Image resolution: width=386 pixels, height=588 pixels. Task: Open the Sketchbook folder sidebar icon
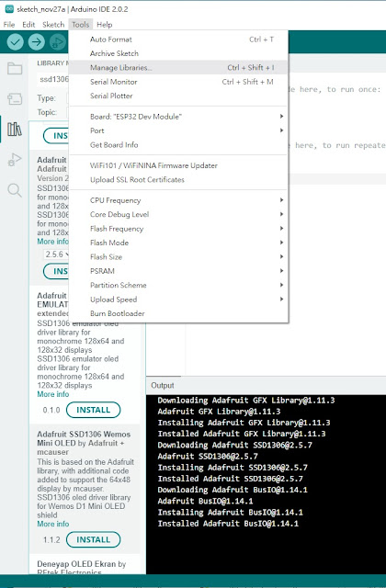tap(15, 69)
